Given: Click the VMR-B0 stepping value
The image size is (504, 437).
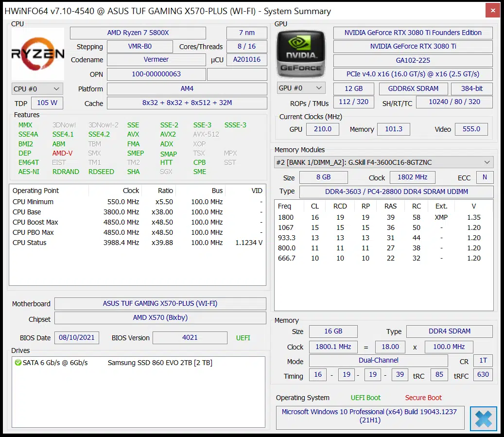Looking at the screenshot, I should [140, 46].
